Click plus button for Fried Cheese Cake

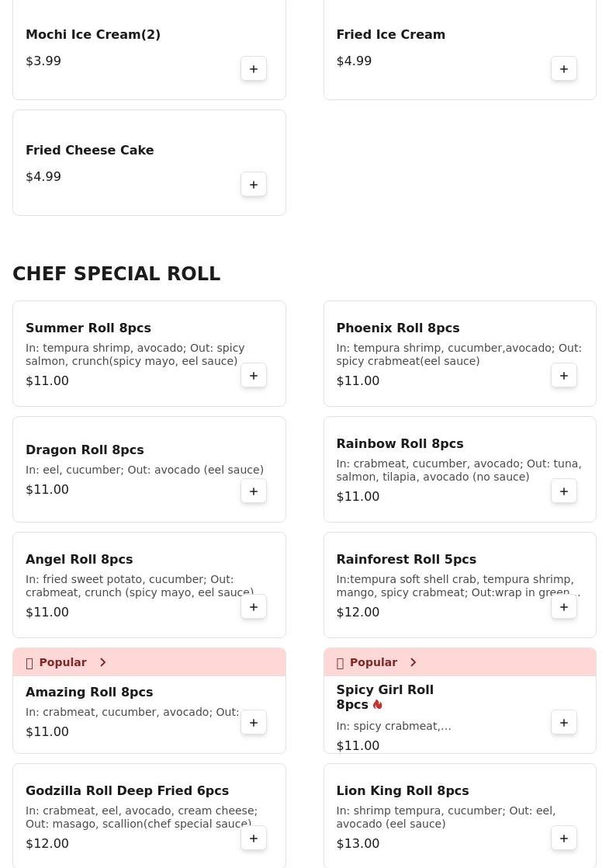click(254, 185)
